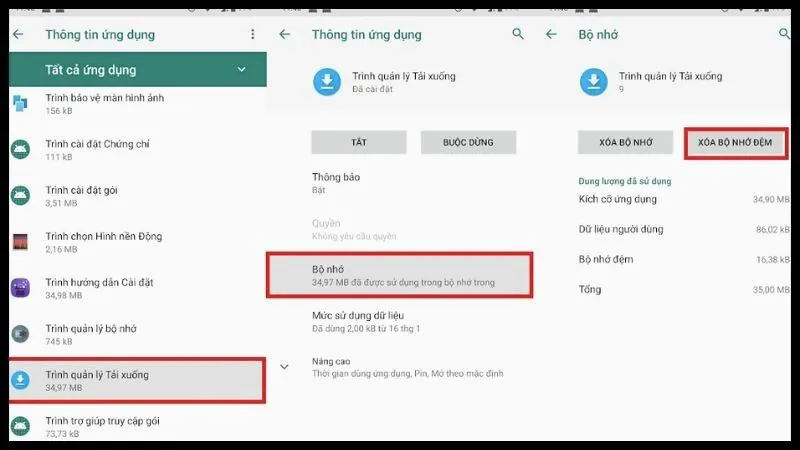
Task: Open Trình cài đặt gói entry
Action: tap(138, 195)
